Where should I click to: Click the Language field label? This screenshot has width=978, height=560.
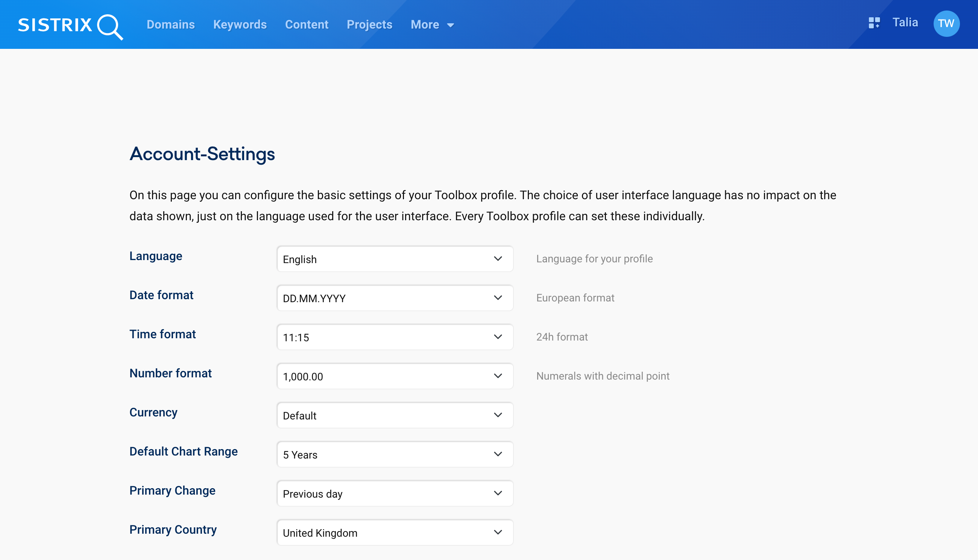pos(156,256)
